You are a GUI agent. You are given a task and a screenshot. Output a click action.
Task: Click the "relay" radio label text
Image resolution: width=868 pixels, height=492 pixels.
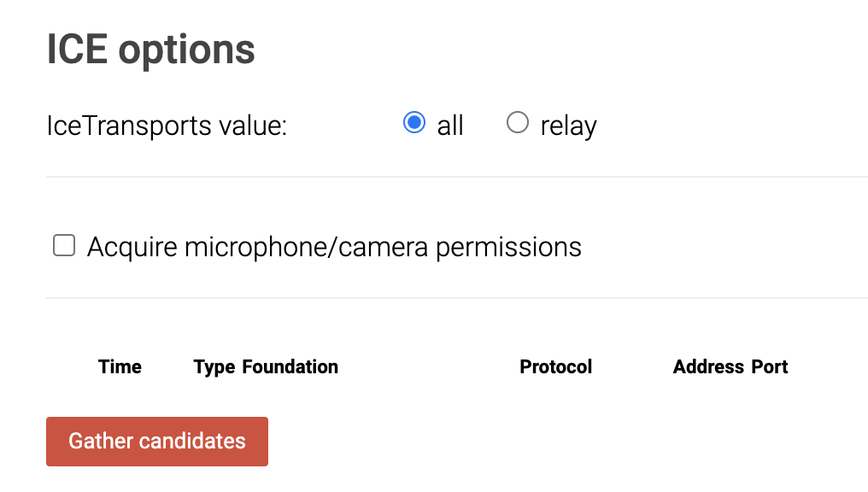pos(568,126)
